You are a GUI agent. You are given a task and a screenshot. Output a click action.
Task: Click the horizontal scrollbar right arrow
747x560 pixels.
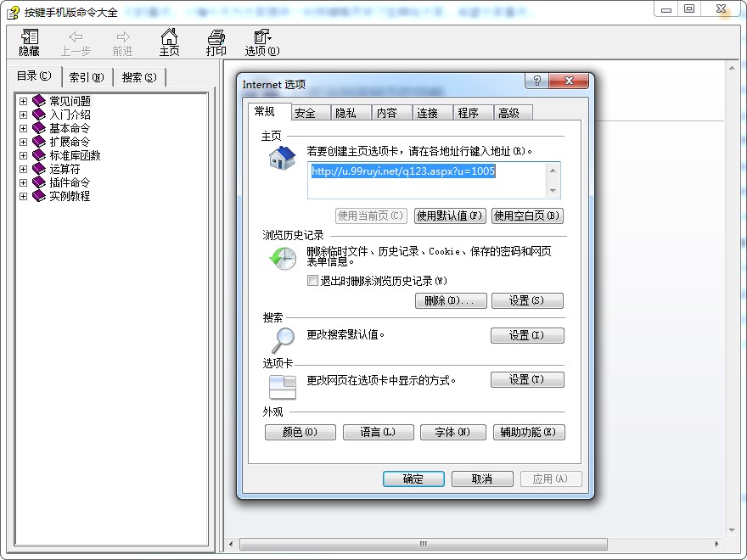[x=717, y=544]
